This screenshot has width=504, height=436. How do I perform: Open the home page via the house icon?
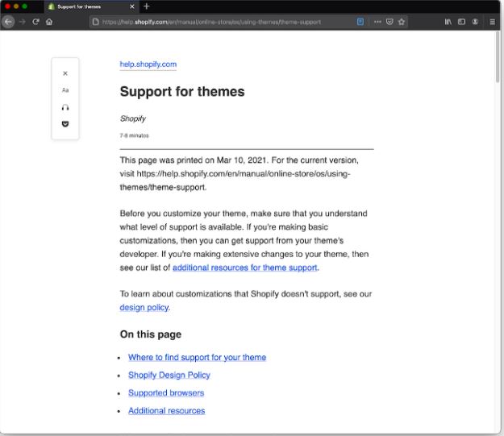[x=49, y=22]
